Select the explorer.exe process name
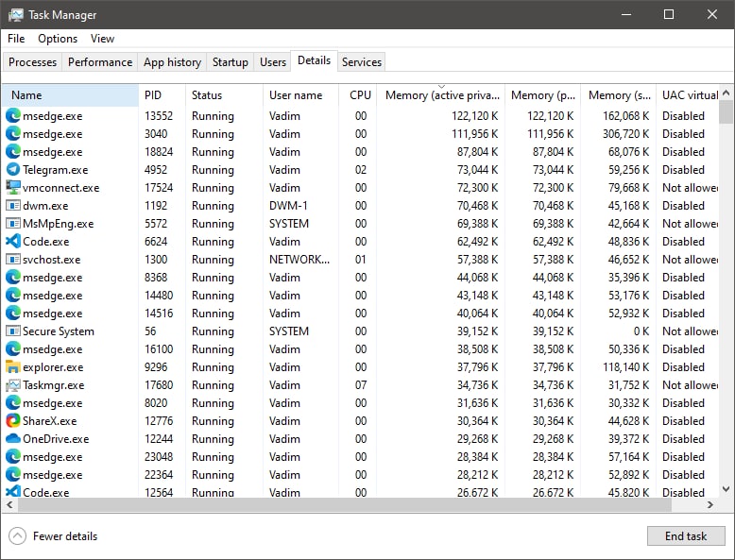Image resolution: width=735 pixels, height=560 pixels. click(x=53, y=367)
